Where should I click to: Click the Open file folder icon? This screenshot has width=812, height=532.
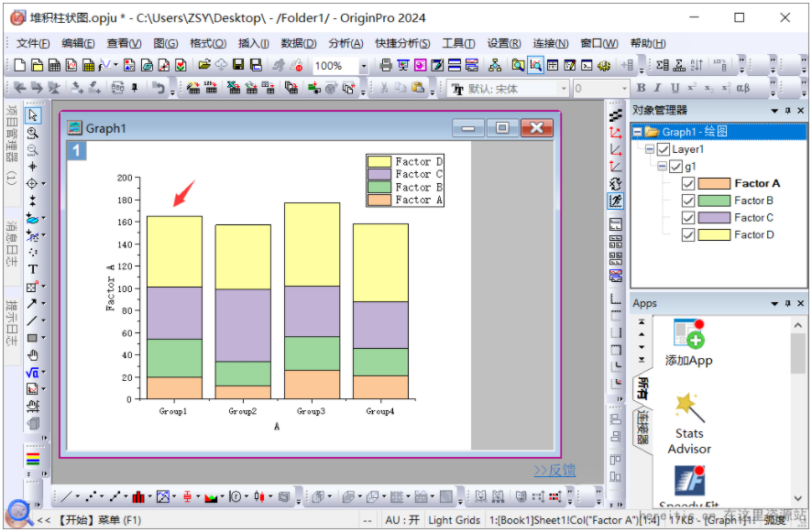point(204,65)
